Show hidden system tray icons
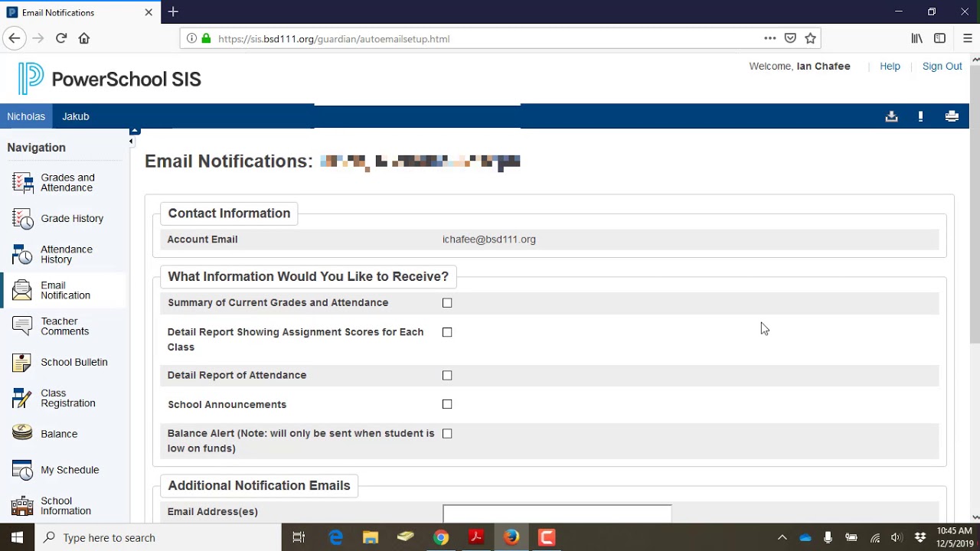Viewport: 980px width, 551px height. 782,537
